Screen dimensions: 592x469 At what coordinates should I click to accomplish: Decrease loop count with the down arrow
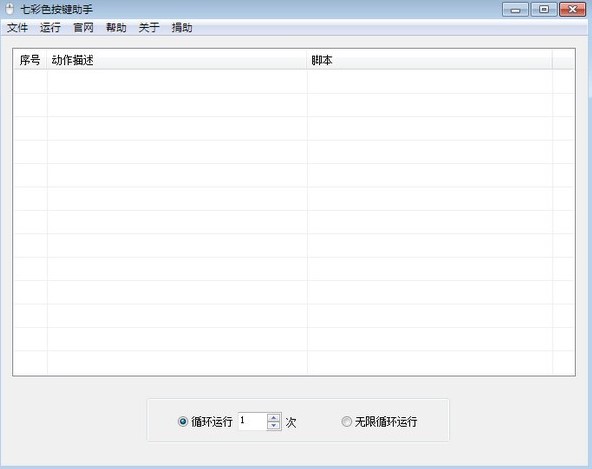[x=274, y=426]
